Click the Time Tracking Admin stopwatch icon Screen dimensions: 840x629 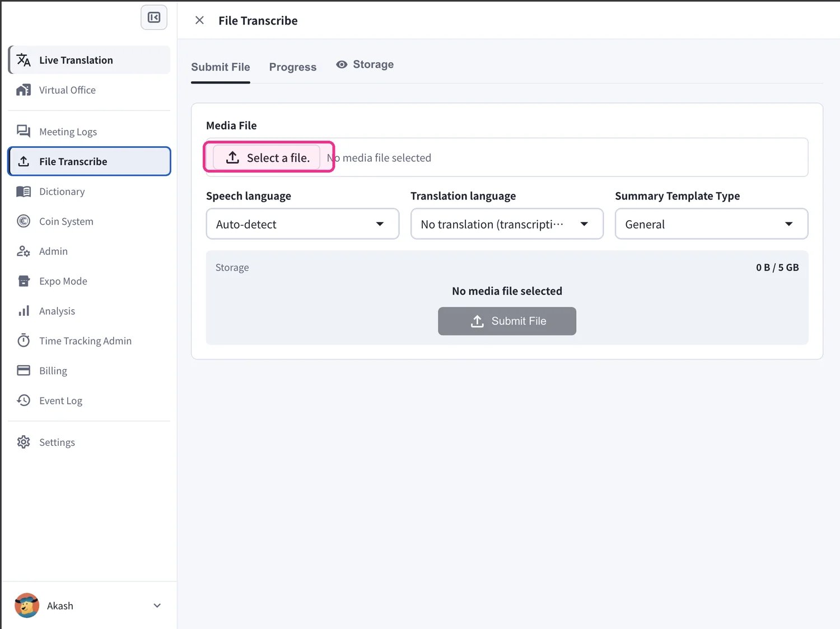click(x=24, y=341)
